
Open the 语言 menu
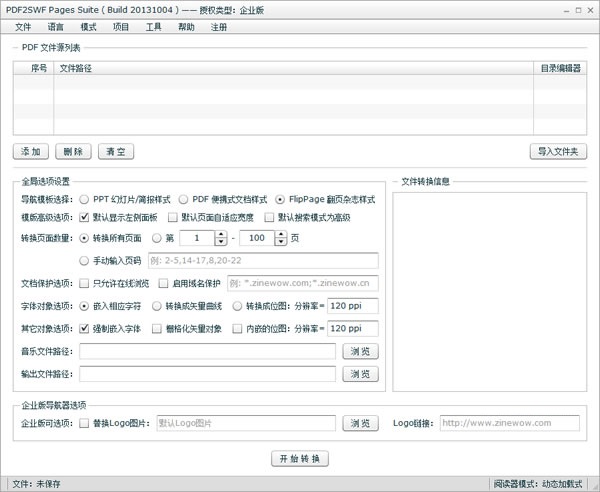coord(55,27)
